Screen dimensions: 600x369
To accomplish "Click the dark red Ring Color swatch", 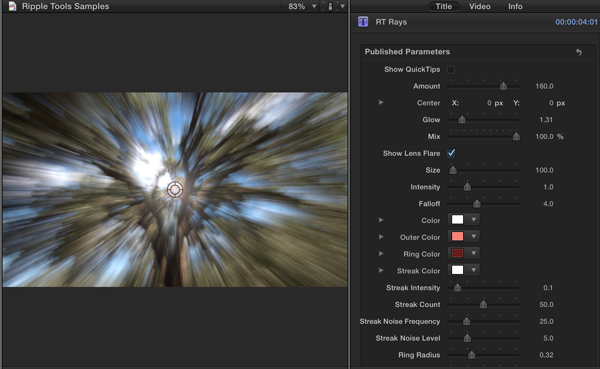I will tap(458, 253).
